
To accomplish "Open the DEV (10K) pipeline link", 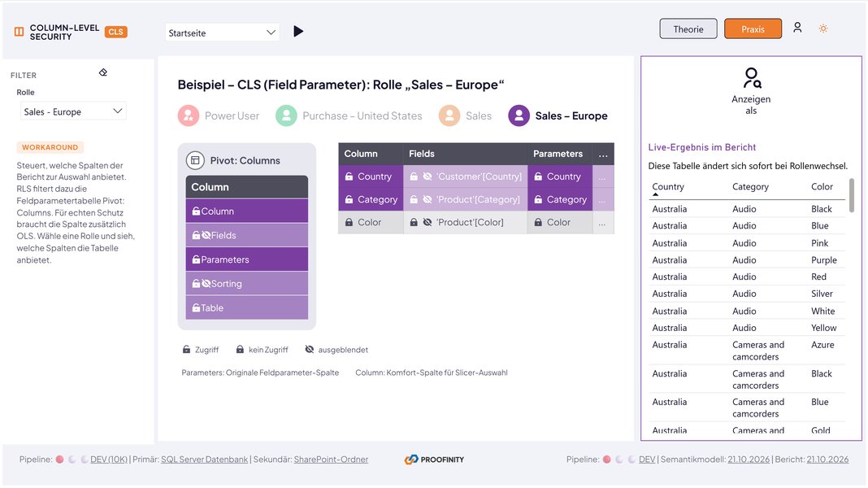I will coord(109,460).
